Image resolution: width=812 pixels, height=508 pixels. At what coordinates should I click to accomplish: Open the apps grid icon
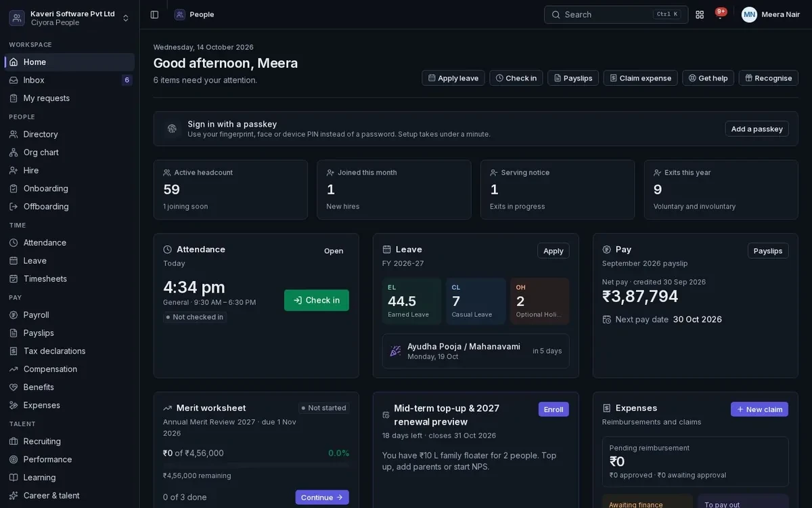(700, 14)
